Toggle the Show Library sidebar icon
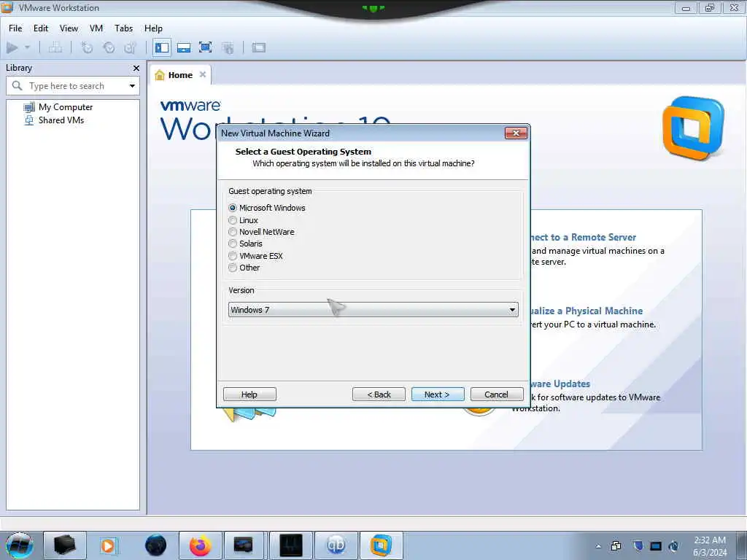 [162, 47]
